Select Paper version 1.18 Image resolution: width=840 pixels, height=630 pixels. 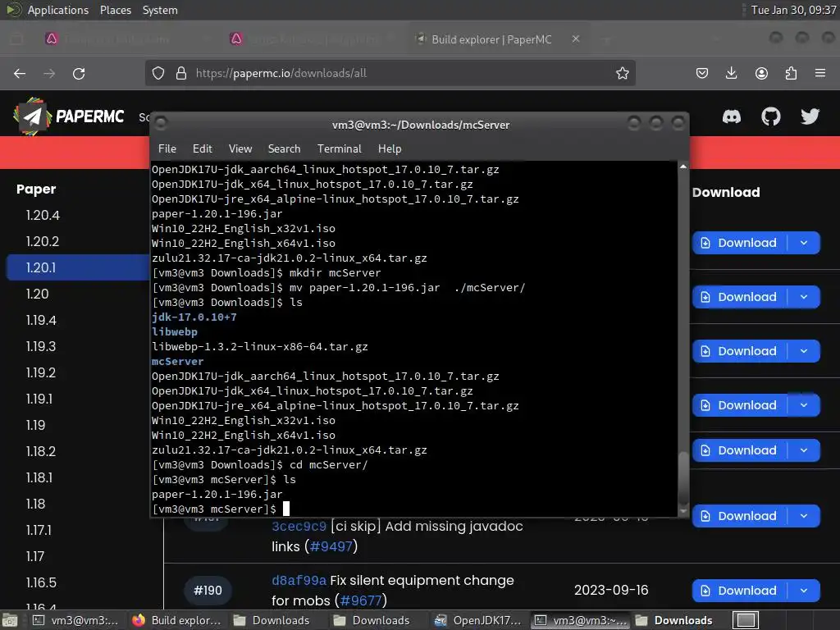36,504
